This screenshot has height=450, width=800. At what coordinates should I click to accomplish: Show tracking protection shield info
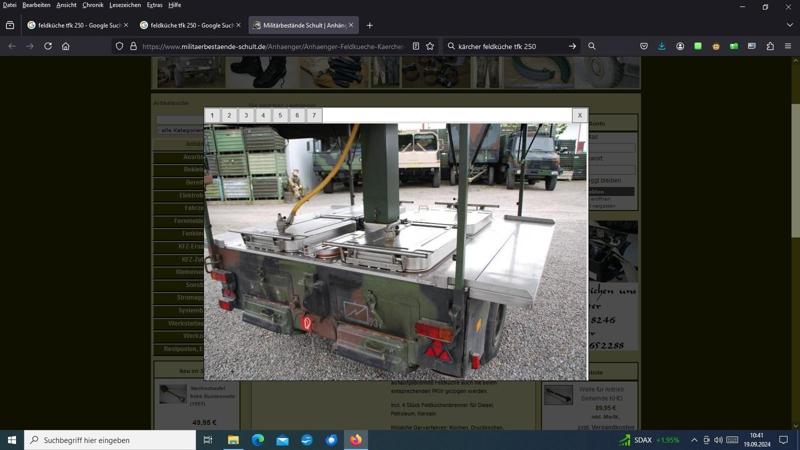tap(119, 46)
